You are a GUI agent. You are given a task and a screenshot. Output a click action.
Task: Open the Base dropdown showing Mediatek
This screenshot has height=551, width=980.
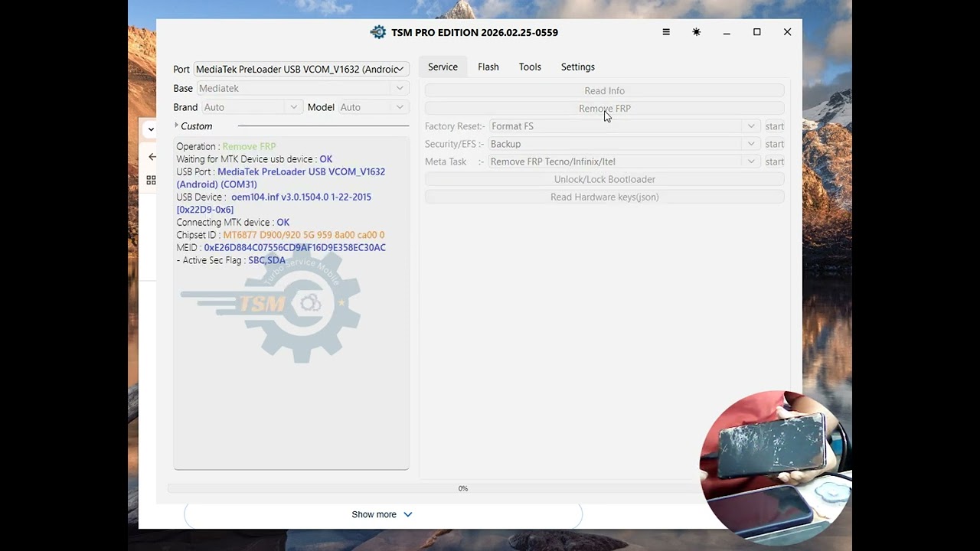tap(302, 88)
